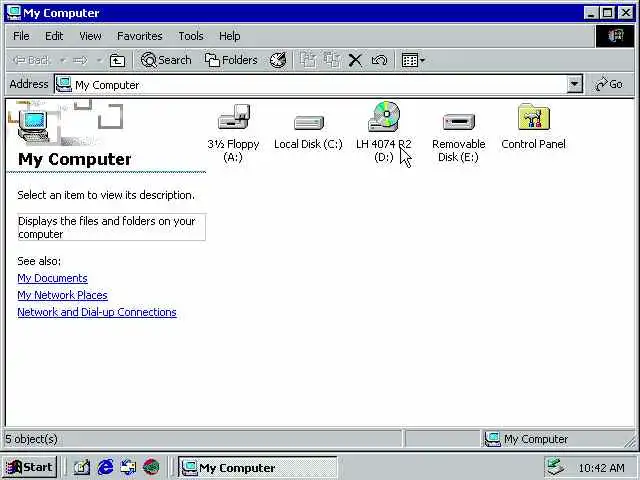Select the Removable Disk (E:) icon

tap(459, 122)
